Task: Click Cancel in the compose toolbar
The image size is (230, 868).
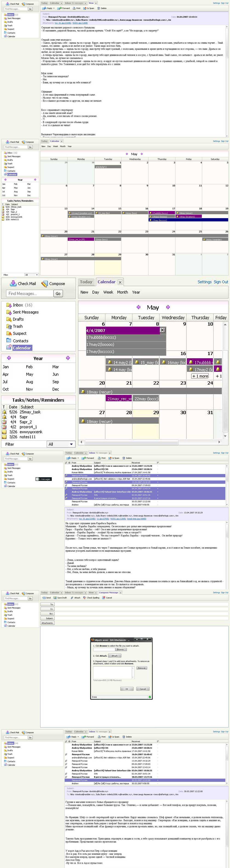Action: pyautogui.click(x=107, y=597)
